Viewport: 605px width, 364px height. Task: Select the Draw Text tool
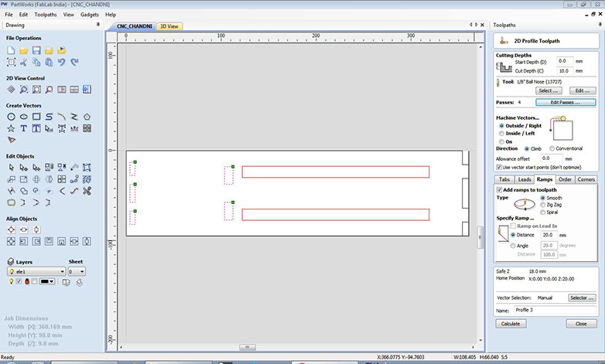pos(23,128)
